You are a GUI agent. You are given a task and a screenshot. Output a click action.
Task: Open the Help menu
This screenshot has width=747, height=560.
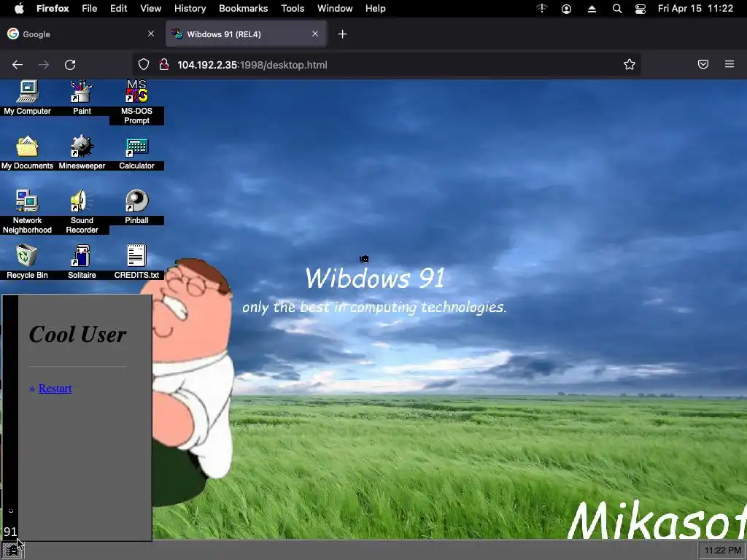point(376,9)
